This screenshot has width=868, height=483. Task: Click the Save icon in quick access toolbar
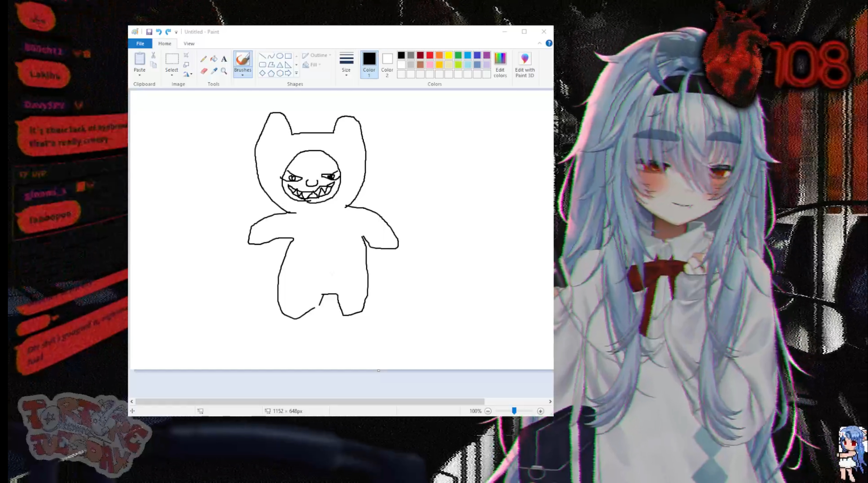click(149, 32)
